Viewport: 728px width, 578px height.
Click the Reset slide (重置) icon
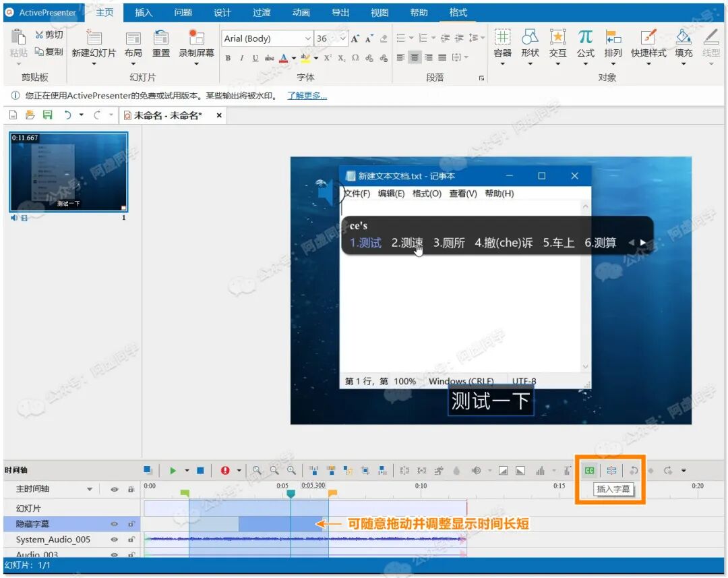tap(161, 38)
